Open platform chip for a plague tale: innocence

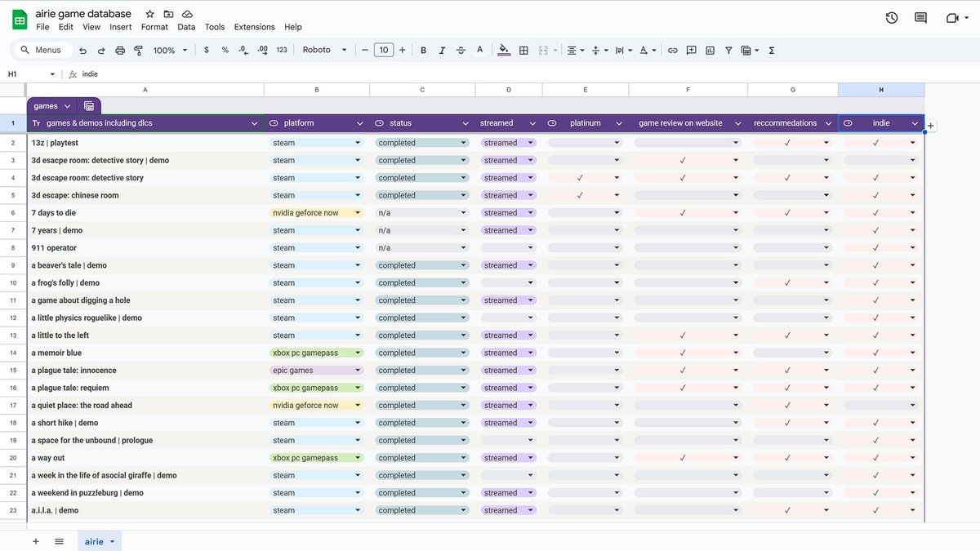317,371
